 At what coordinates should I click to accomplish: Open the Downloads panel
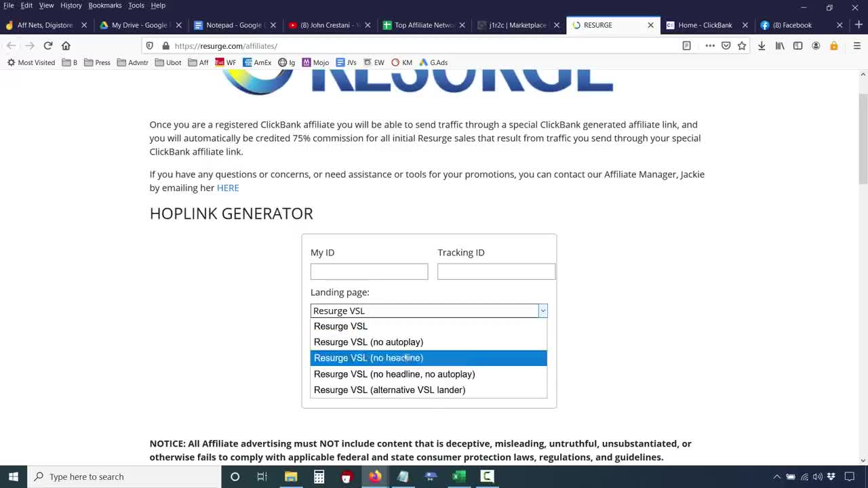click(762, 45)
